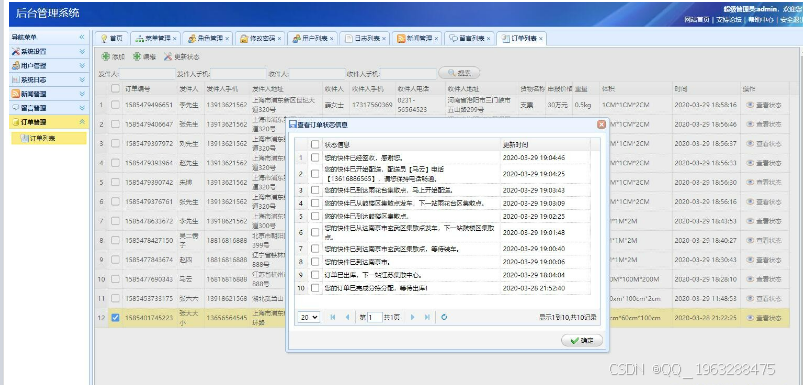
Task: Close the 订单列表 tab with its x
Action: point(540,39)
